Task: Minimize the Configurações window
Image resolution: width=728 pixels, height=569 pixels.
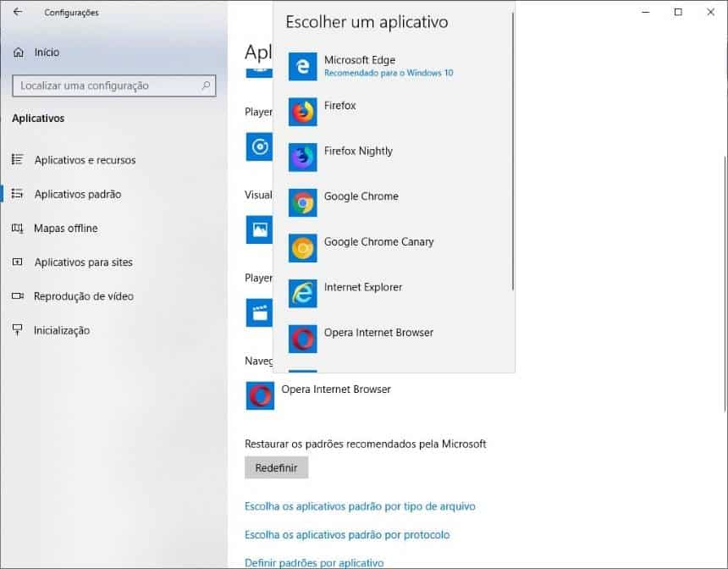Action: coord(645,12)
